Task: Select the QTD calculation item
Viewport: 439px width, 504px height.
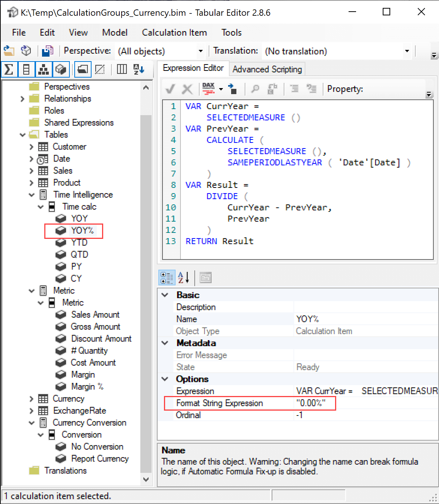Action: [79, 255]
